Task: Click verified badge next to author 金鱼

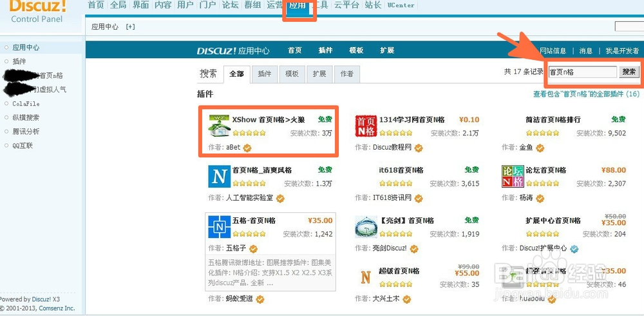Action: click(540, 148)
